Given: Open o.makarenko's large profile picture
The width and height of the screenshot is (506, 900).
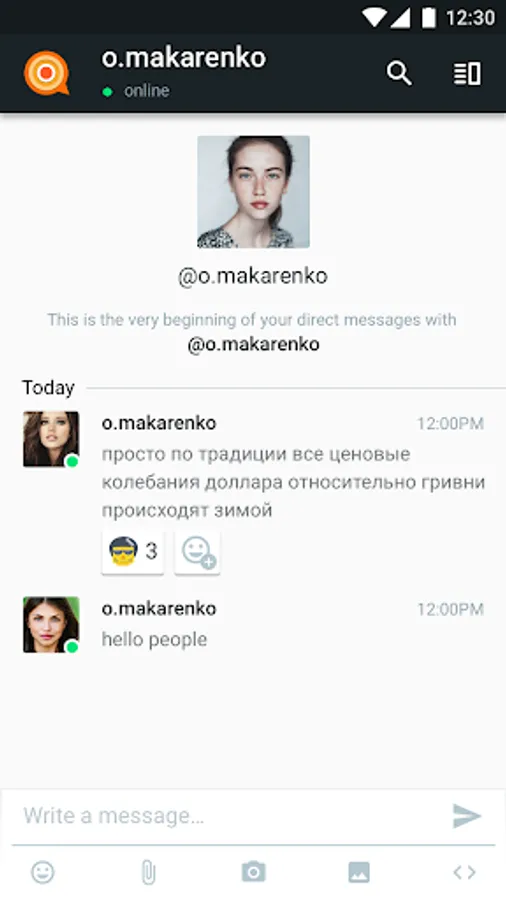Looking at the screenshot, I should coord(254,192).
